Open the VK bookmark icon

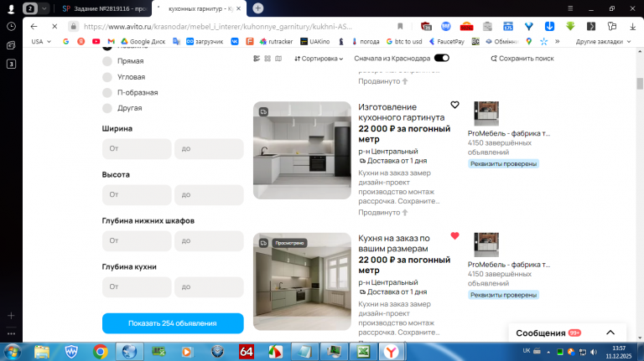point(235,41)
